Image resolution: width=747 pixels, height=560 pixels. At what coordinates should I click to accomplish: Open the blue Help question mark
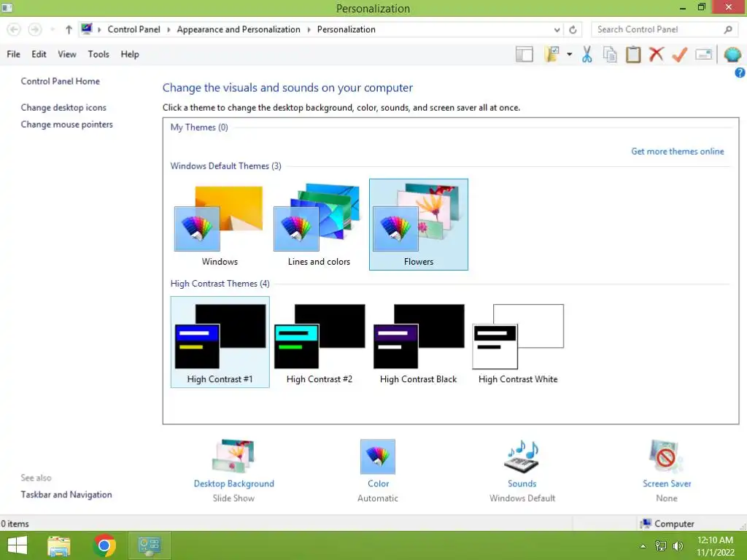coord(740,72)
